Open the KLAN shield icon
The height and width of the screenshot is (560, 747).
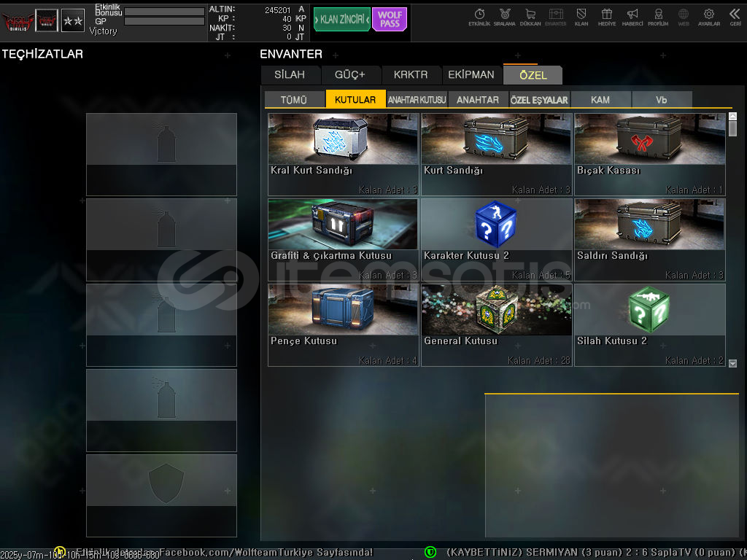click(x=581, y=17)
